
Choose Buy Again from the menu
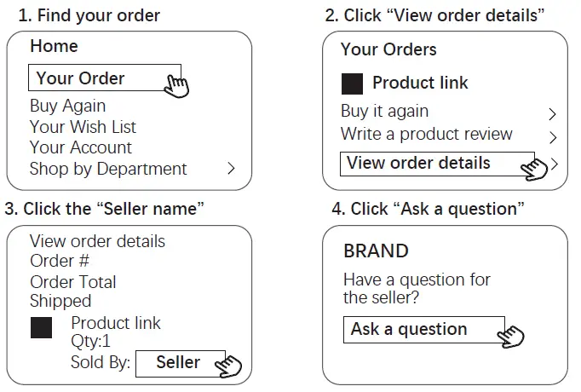pos(67,106)
